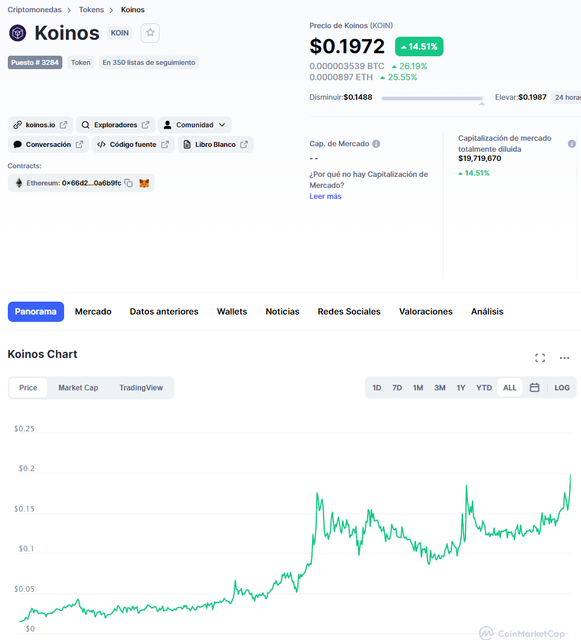The image size is (581, 640).
Task: Click the chain link icon beside koinos.io
Action: (18, 125)
